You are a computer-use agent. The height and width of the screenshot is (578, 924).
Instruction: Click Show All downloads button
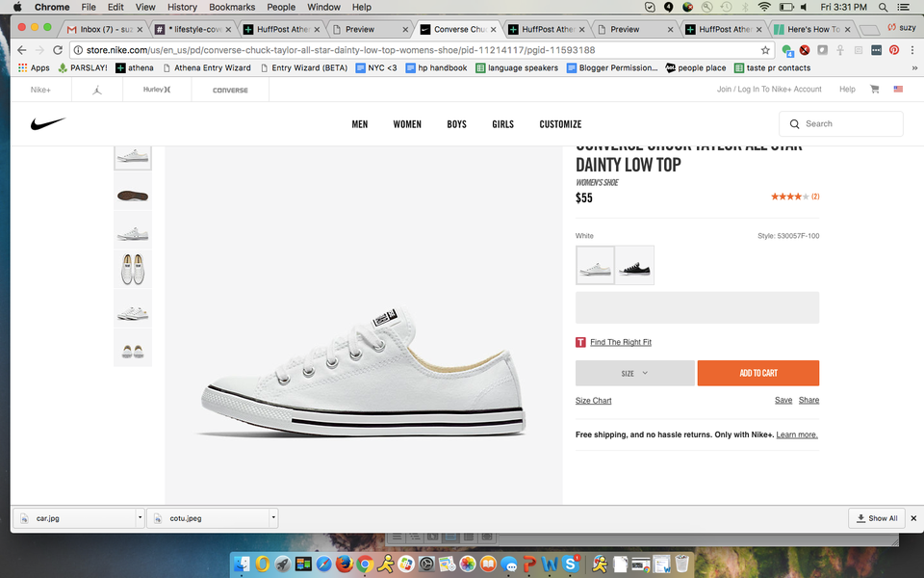[x=876, y=518]
